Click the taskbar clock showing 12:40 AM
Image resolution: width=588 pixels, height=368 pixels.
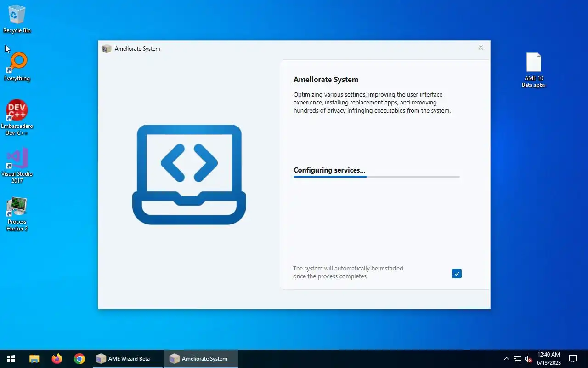[549, 359]
